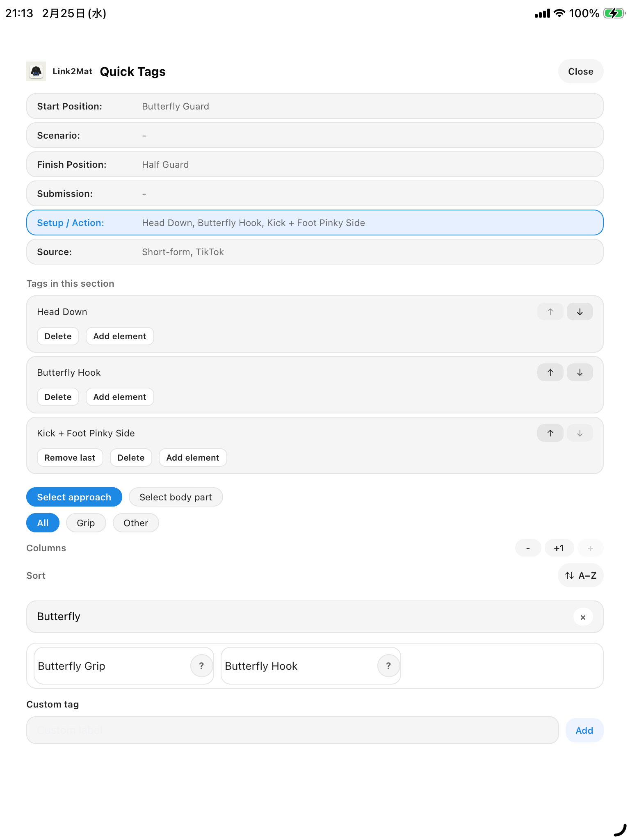Viewport: 630px width, 840px height.
Task: Move Butterfly Hook tag down
Action: [x=580, y=372]
